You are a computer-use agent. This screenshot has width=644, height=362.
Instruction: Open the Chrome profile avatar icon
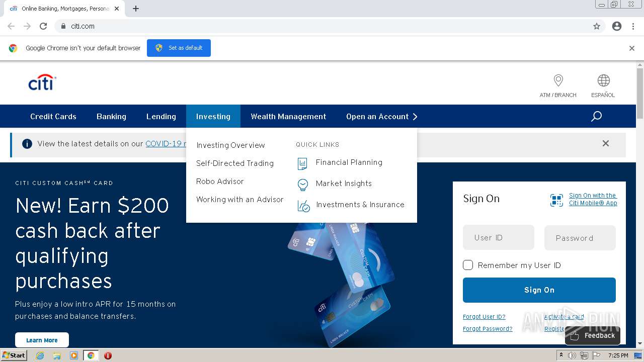pyautogui.click(x=617, y=26)
